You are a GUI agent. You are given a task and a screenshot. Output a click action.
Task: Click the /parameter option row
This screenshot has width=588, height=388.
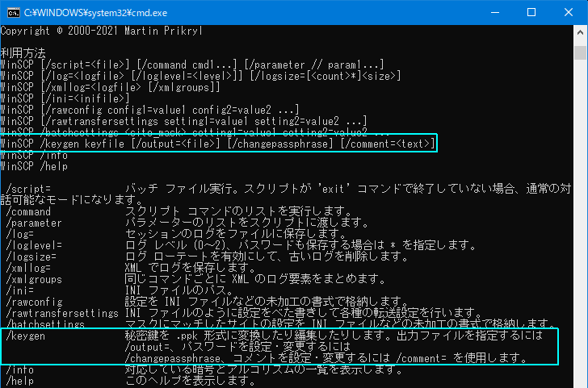[x=187, y=223]
